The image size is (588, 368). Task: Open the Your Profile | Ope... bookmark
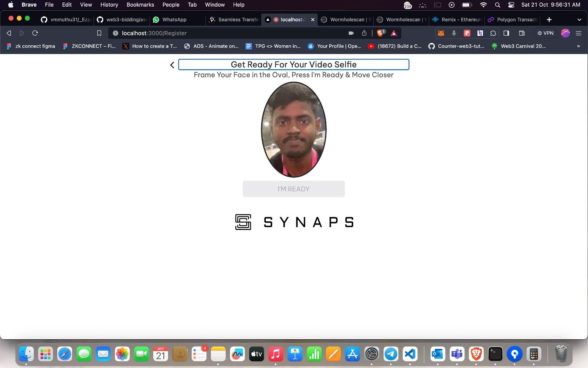click(x=335, y=46)
